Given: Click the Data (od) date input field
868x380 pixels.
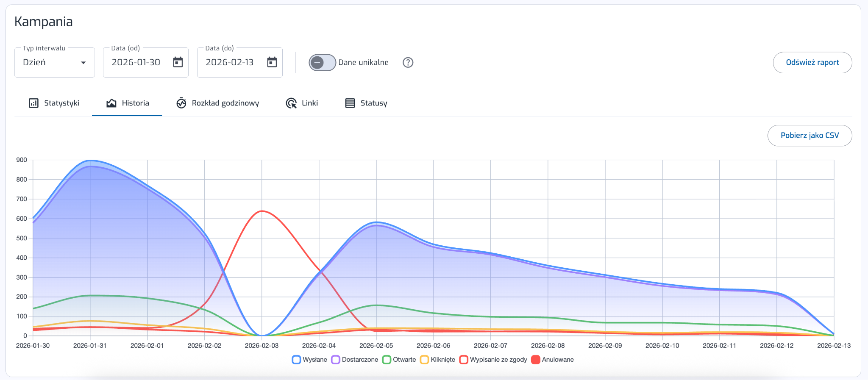Looking at the screenshot, I should click(x=136, y=62).
